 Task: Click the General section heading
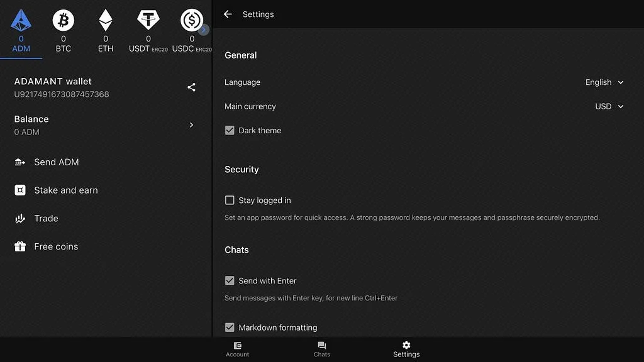point(241,55)
